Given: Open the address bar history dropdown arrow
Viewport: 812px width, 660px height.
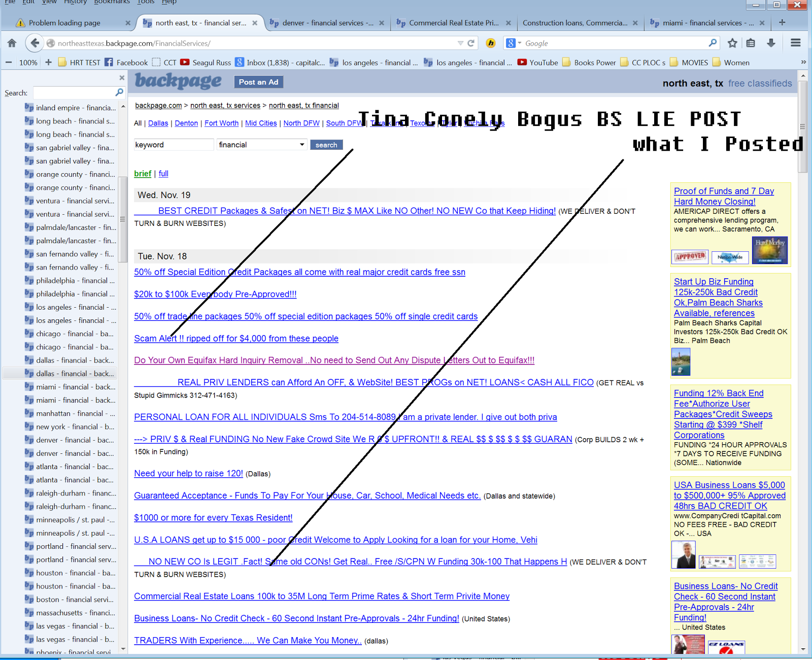Looking at the screenshot, I should tap(460, 43).
